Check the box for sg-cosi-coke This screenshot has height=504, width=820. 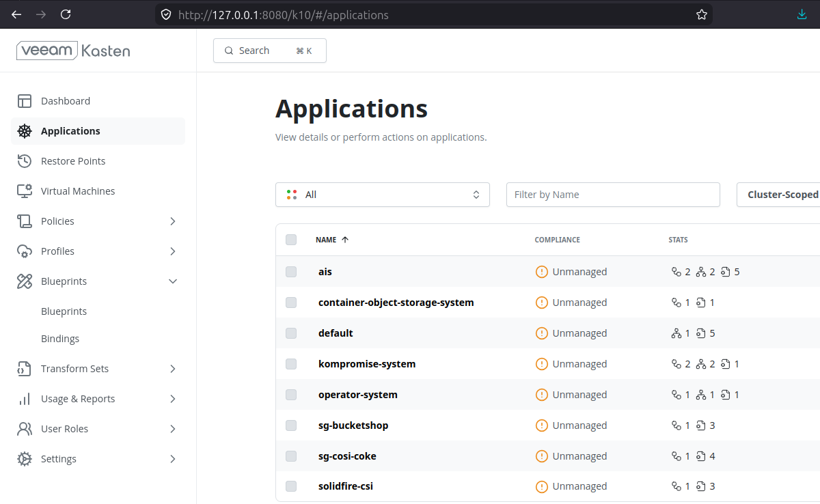point(291,456)
